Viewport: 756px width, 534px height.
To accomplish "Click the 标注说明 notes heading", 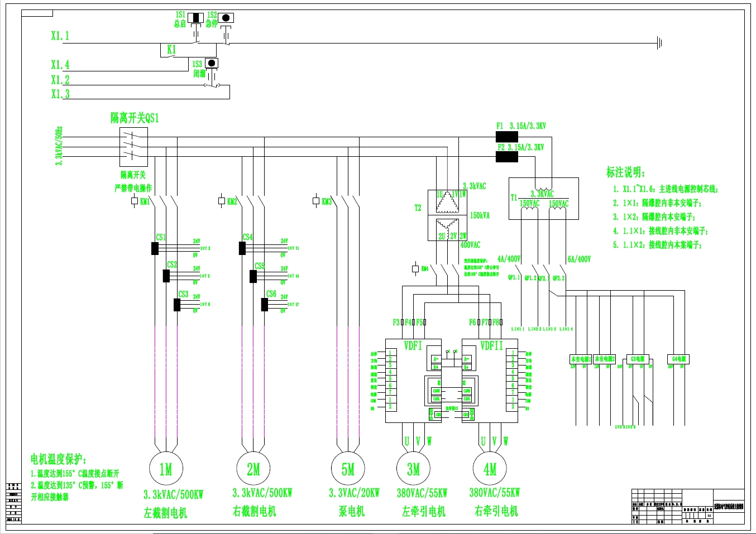I will (x=625, y=172).
